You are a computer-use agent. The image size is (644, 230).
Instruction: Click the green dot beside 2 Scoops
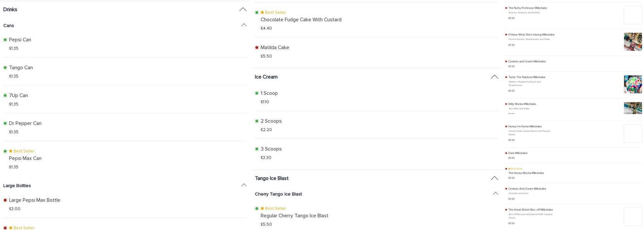point(257,121)
